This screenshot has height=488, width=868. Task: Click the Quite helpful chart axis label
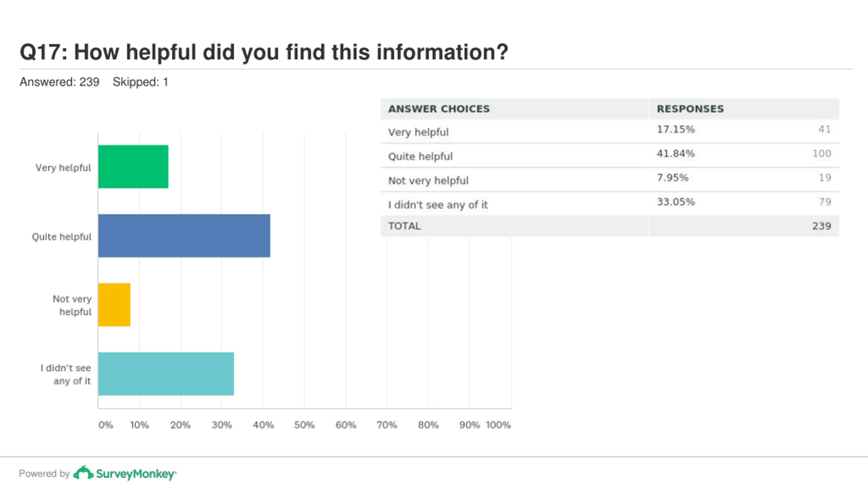click(x=61, y=237)
